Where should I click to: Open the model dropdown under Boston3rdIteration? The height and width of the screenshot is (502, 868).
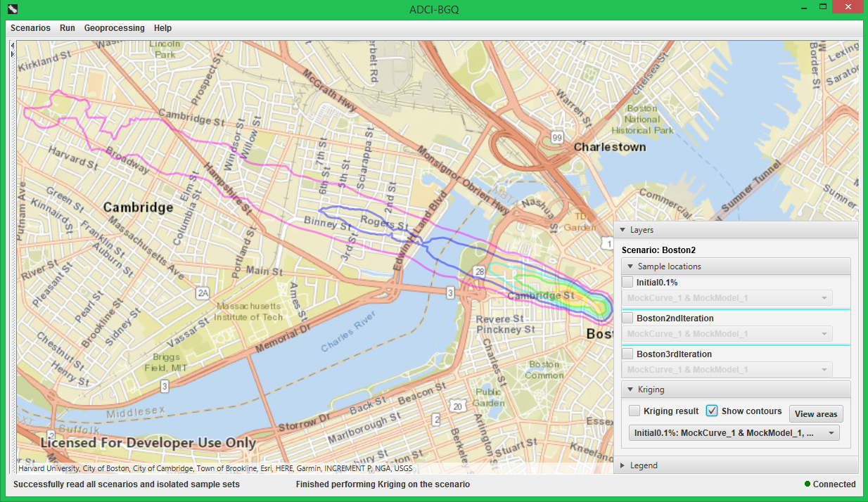coord(727,370)
